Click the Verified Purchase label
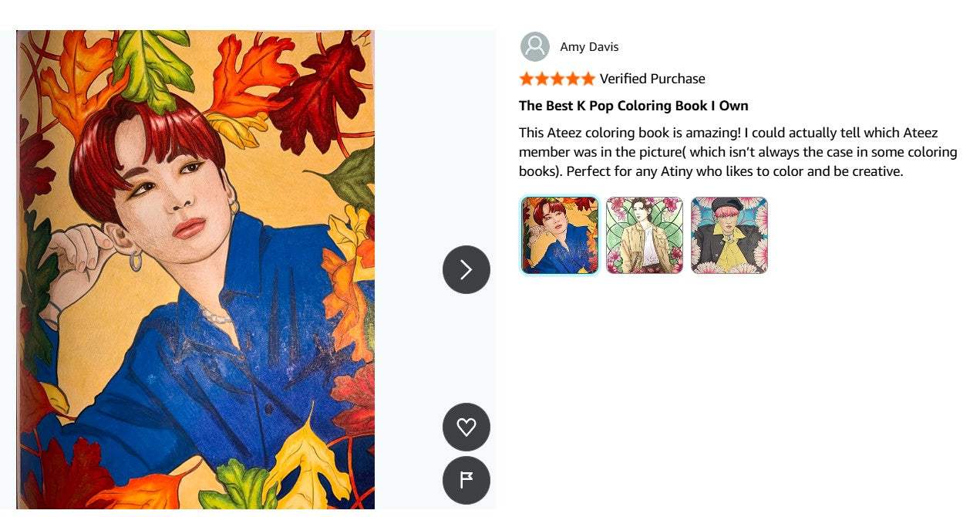This screenshot has width=980, height=517. click(652, 79)
